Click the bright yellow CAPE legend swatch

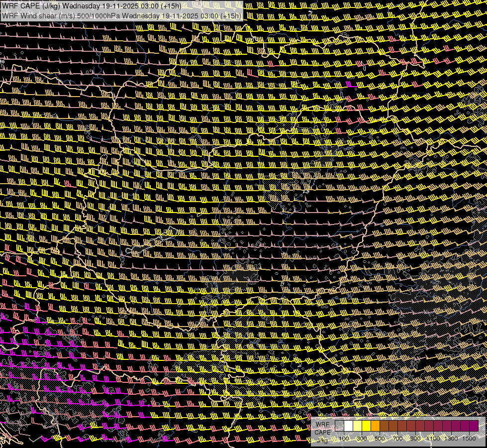pyautogui.click(x=367, y=426)
